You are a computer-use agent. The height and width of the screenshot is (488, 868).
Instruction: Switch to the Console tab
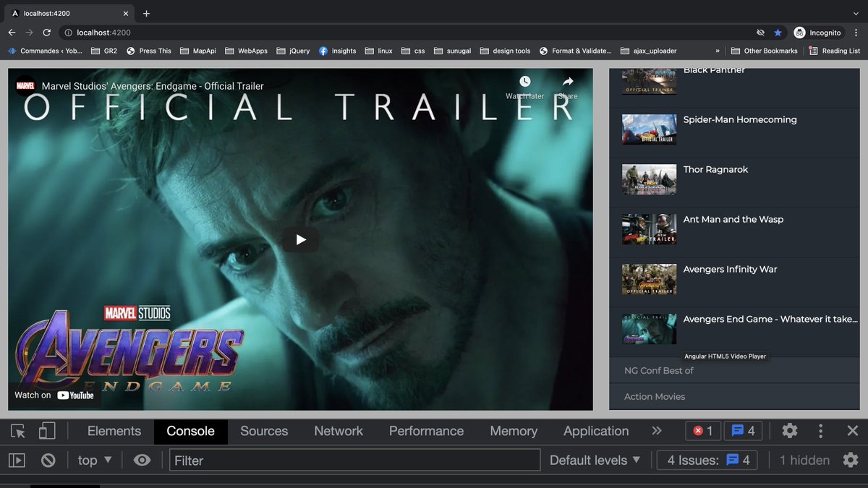(191, 431)
